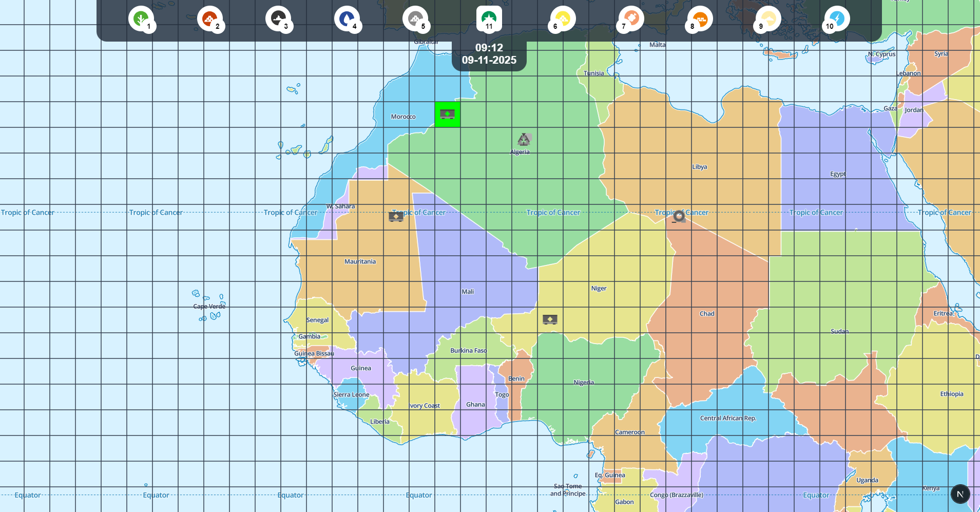980x512 pixels.
Task: Click the Malta label
Action: (658, 45)
